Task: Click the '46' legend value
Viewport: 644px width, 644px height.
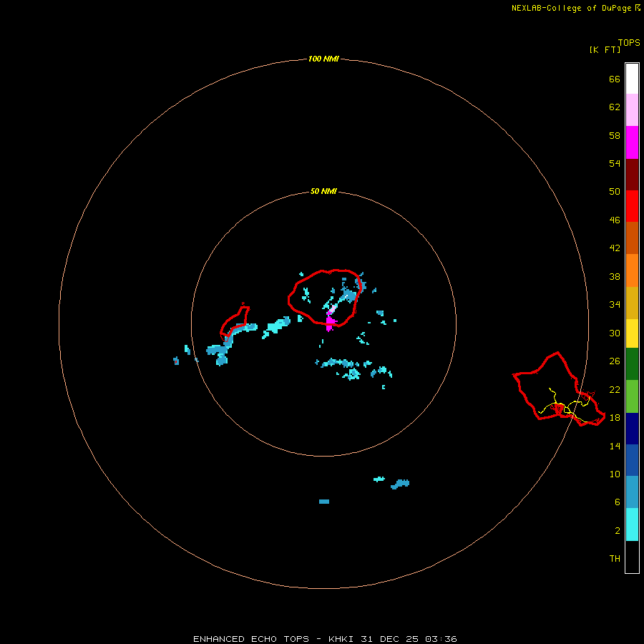Action: [615, 220]
